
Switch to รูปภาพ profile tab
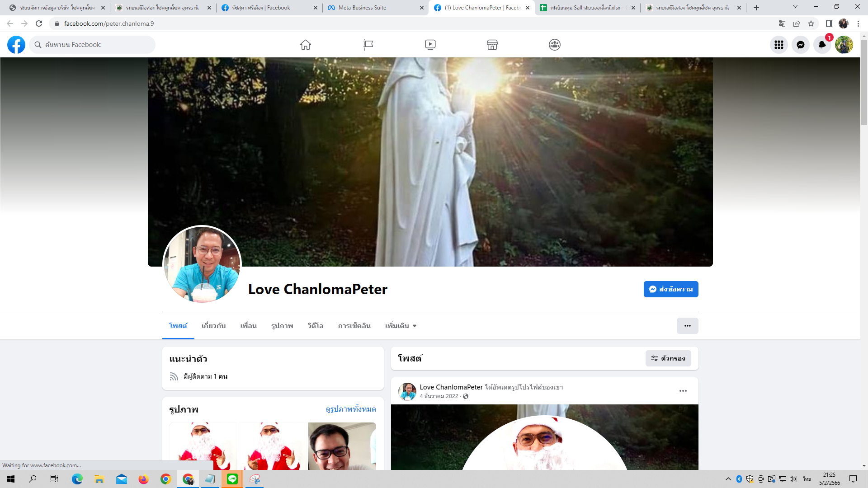coord(282,326)
